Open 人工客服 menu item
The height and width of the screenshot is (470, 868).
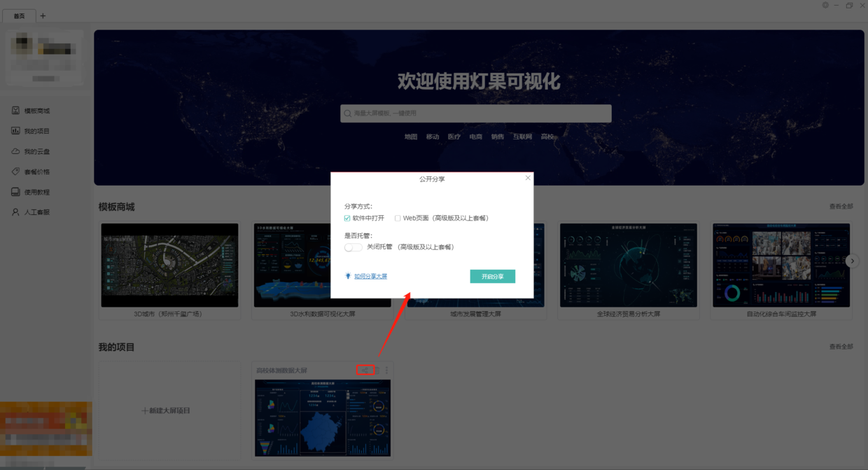click(x=37, y=212)
